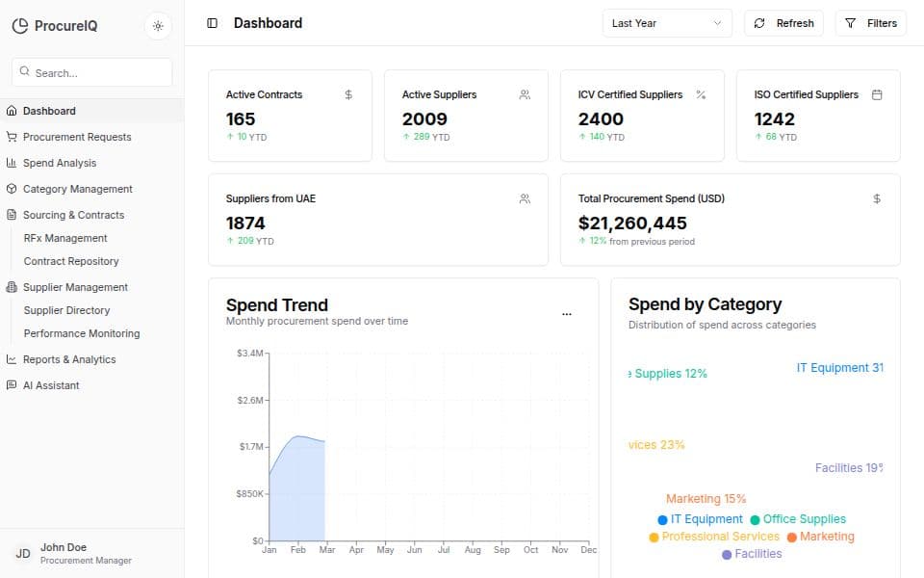This screenshot has width=924, height=578.
Task: Click the users icon on Active Suppliers card
Action: tap(525, 94)
